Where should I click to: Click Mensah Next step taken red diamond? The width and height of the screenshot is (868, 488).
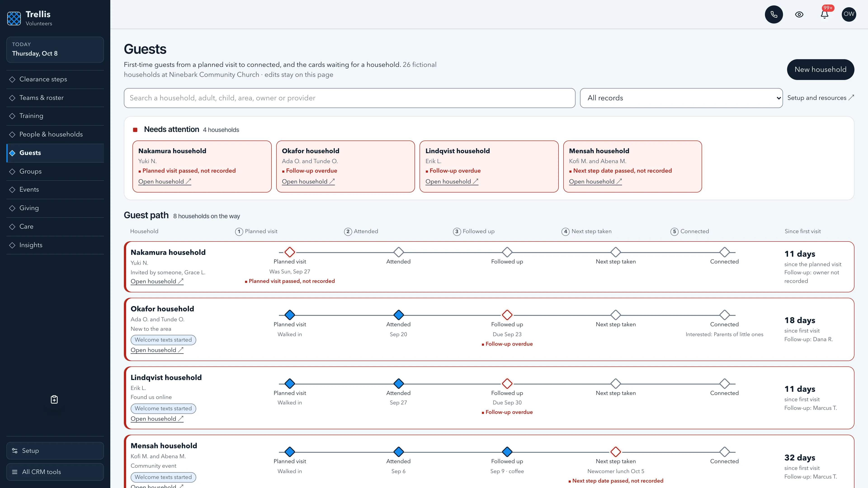click(x=616, y=452)
